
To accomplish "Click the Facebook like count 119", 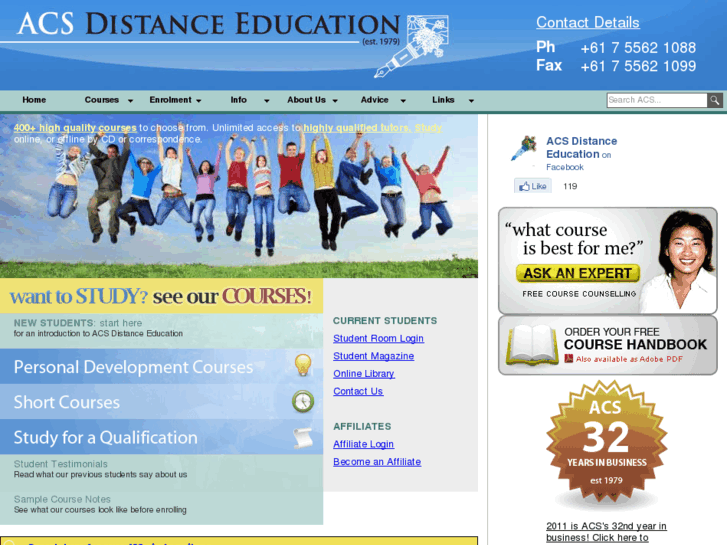I will point(570,186).
